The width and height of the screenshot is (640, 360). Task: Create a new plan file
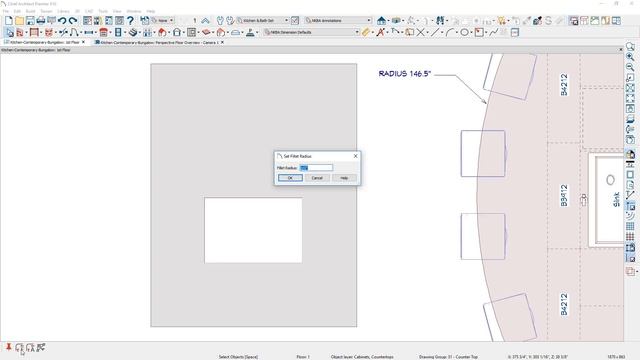click(9, 20)
